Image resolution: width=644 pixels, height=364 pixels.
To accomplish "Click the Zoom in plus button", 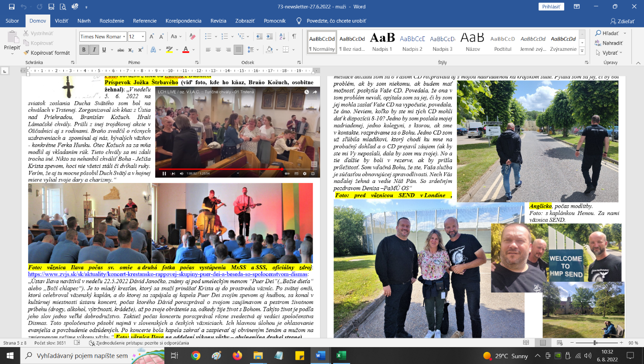I will coord(622,343).
